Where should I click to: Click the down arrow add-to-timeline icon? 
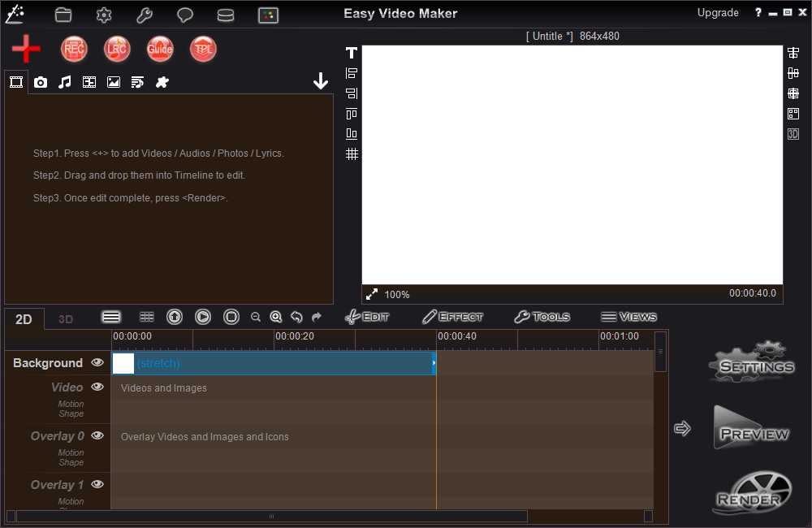click(321, 81)
